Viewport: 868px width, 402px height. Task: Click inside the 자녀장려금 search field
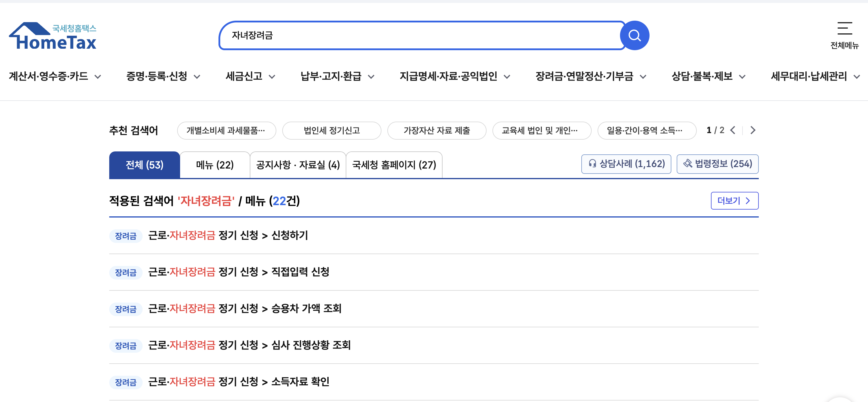(371, 35)
